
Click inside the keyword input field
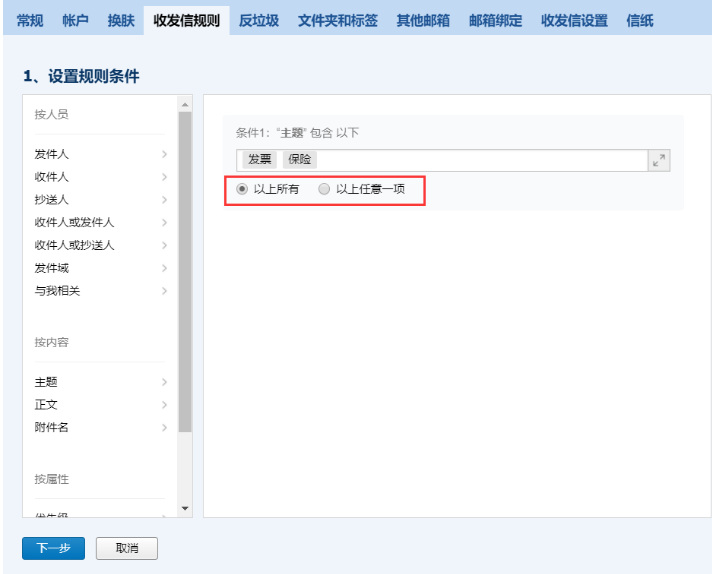[x=480, y=160]
